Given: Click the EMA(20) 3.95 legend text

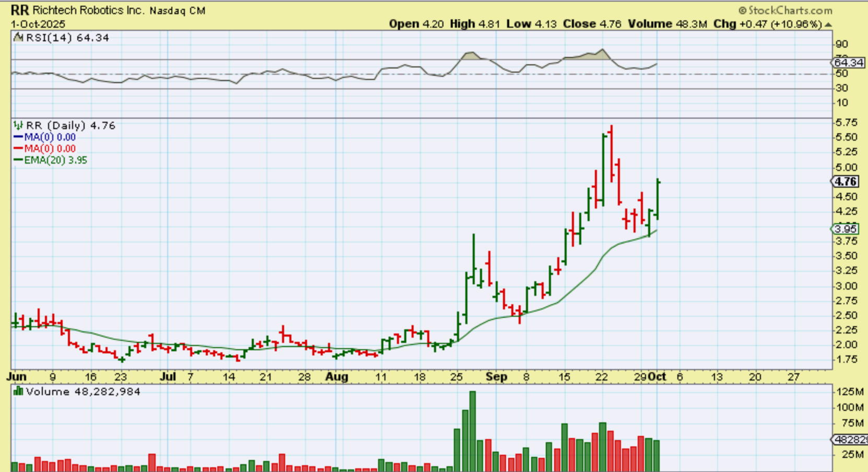Looking at the screenshot, I should click(x=55, y=160).
